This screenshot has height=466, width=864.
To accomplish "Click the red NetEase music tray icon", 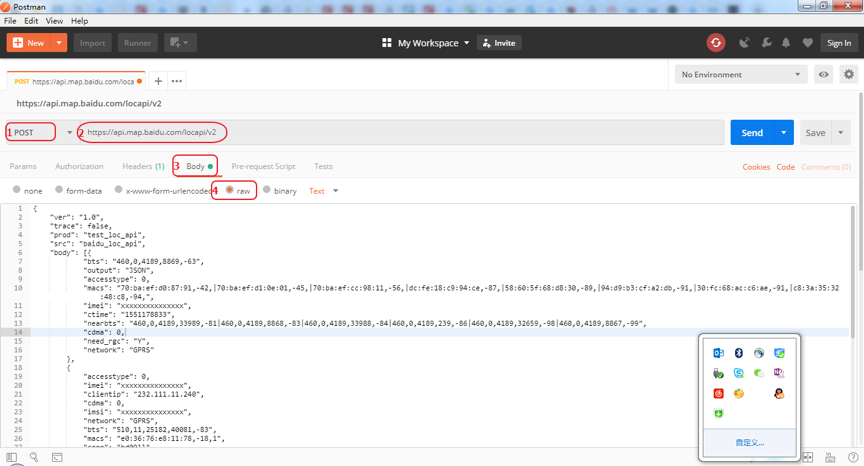I will [719, 393].
